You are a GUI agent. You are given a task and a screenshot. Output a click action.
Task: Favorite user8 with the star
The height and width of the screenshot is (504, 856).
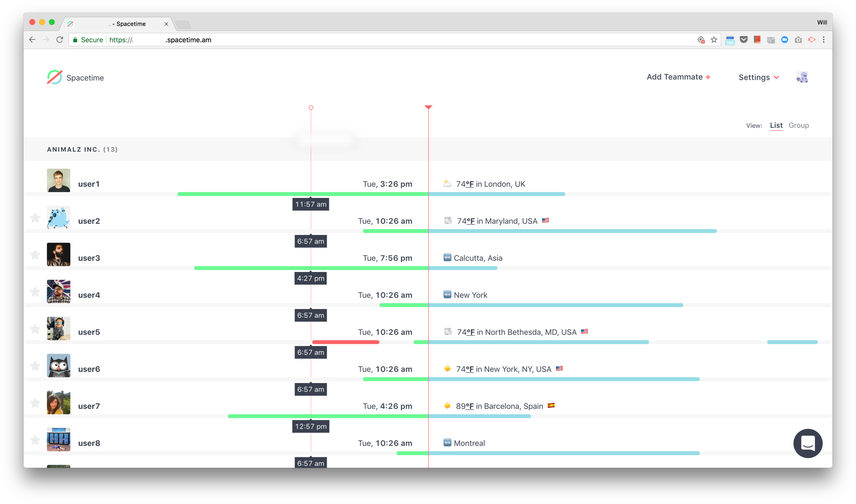click(x=35, y=440)
